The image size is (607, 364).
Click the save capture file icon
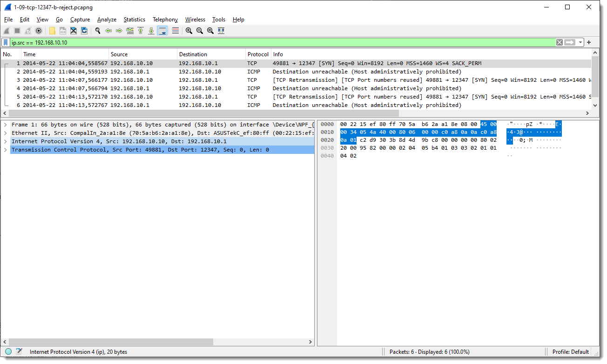[x=63, y=31]
